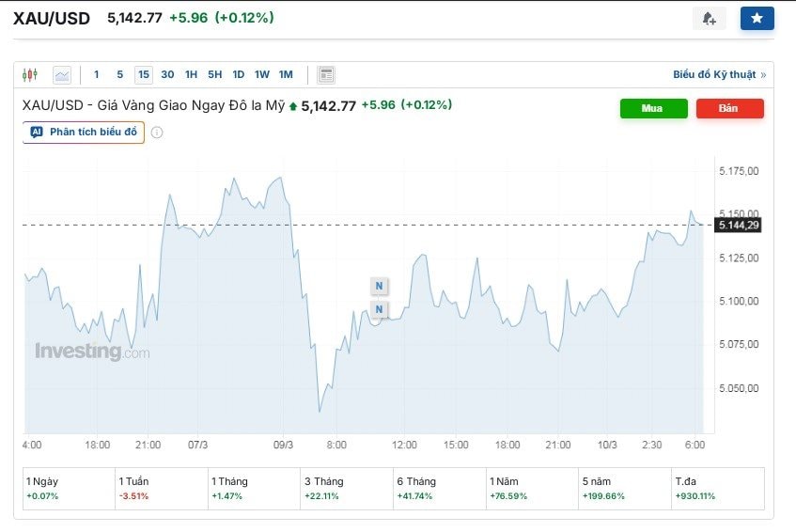Image resolution: width=796 pixels, height=532 pixels.
Task: Open the upper N news marker on chart
Action: click(379, 286)
